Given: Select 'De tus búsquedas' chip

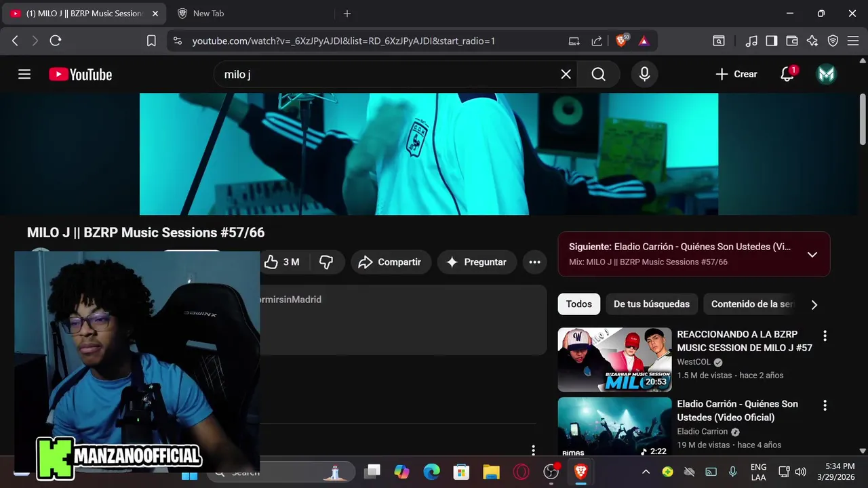Looking at the screenshot, I should (652, 304).
